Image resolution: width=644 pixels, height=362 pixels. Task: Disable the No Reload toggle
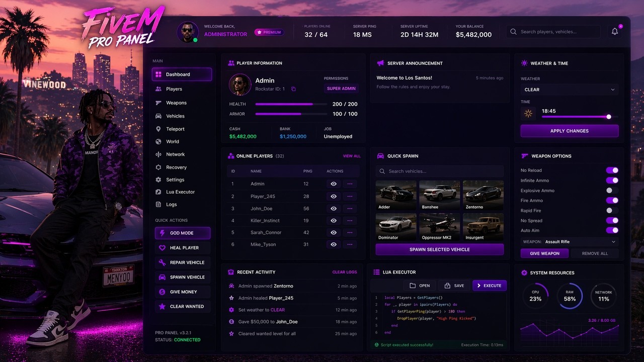point(612,170)
